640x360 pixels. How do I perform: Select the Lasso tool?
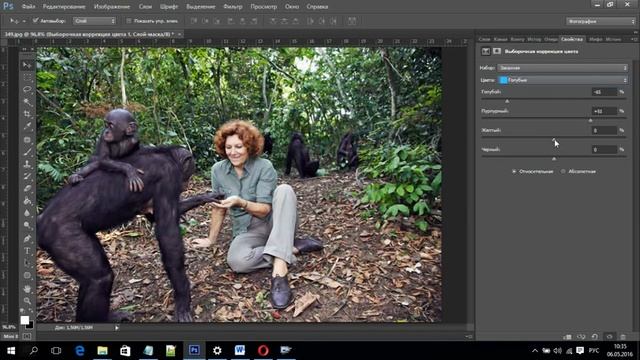27,89
